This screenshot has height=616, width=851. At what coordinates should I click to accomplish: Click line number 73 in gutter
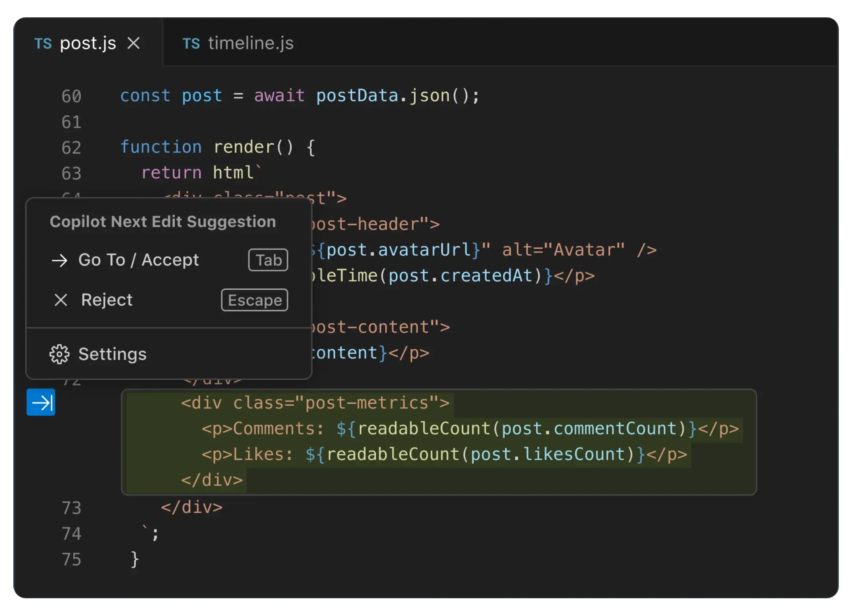point(71,508)
